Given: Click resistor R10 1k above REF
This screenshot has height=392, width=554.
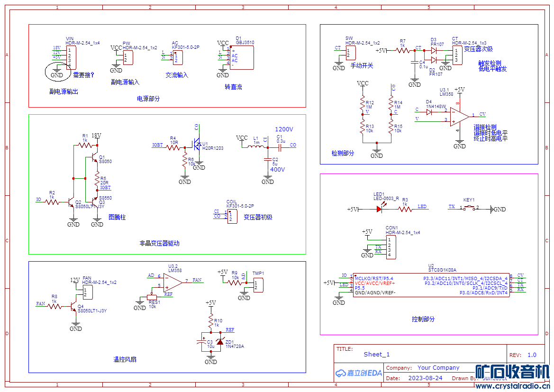Looking at the screenshot, I should [211, 321].
